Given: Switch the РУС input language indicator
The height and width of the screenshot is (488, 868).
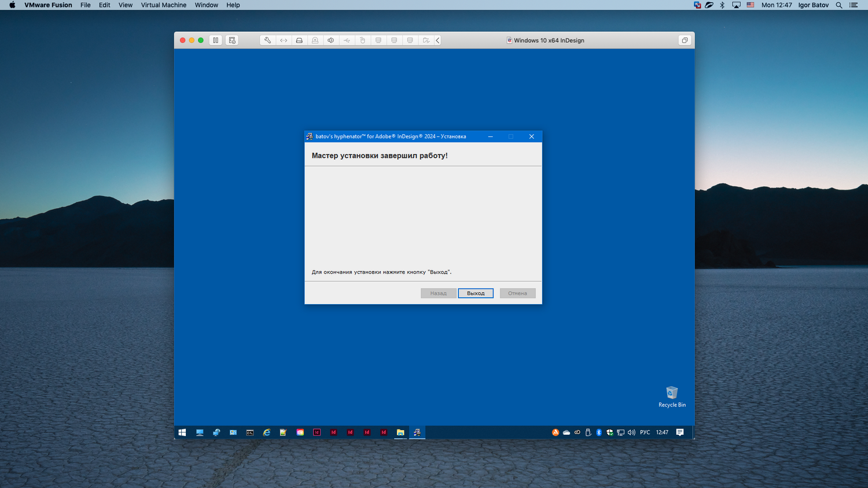Looking at the screenshot, I should coord(645,432).
